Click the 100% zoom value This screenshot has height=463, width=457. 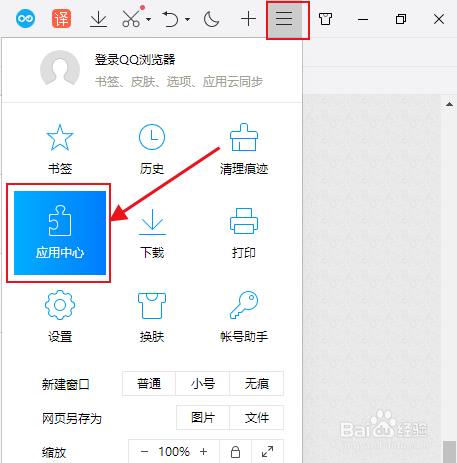tap(174, 452)
